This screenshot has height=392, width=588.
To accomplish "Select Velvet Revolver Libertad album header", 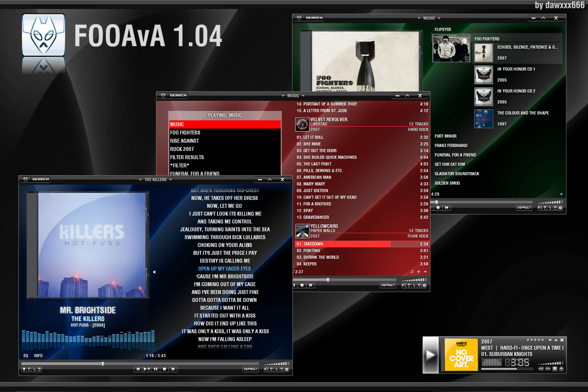I will [362, 124].
